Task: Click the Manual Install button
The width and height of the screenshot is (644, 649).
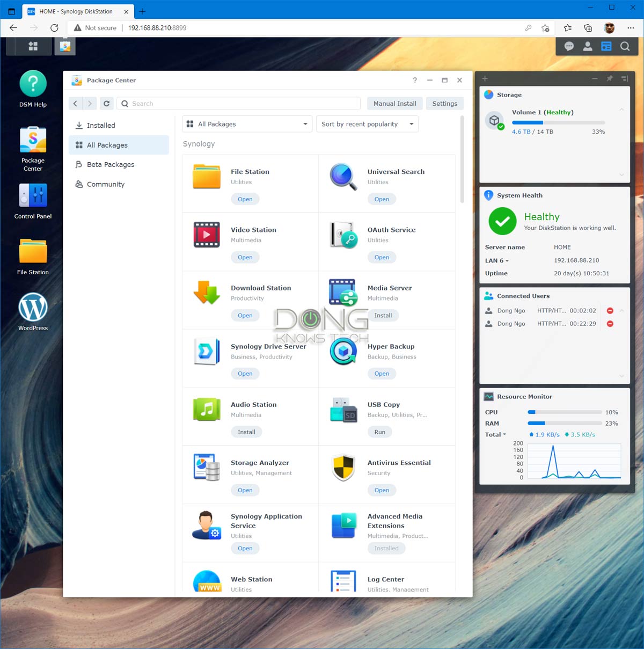Action: click(394, 103)
